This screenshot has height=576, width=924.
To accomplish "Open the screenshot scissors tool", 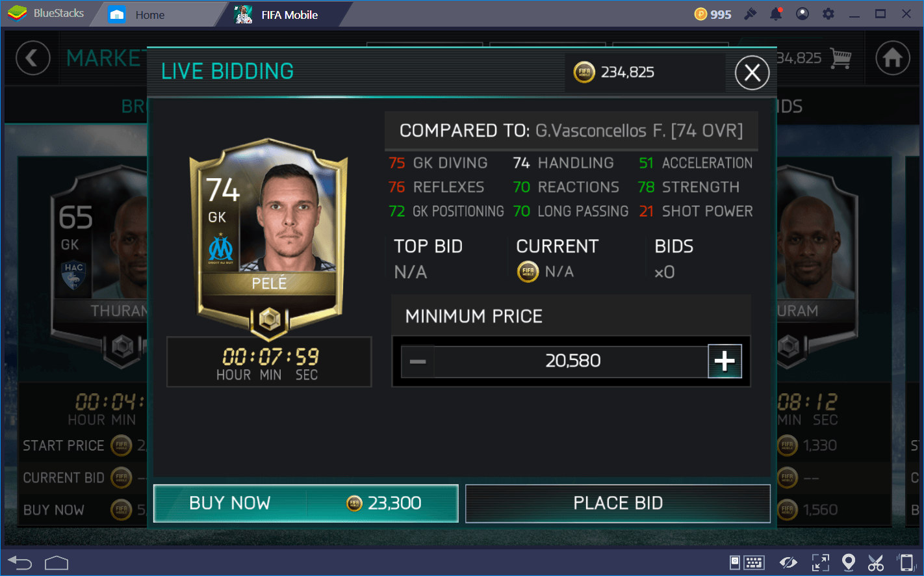I will tap(876, 562).
